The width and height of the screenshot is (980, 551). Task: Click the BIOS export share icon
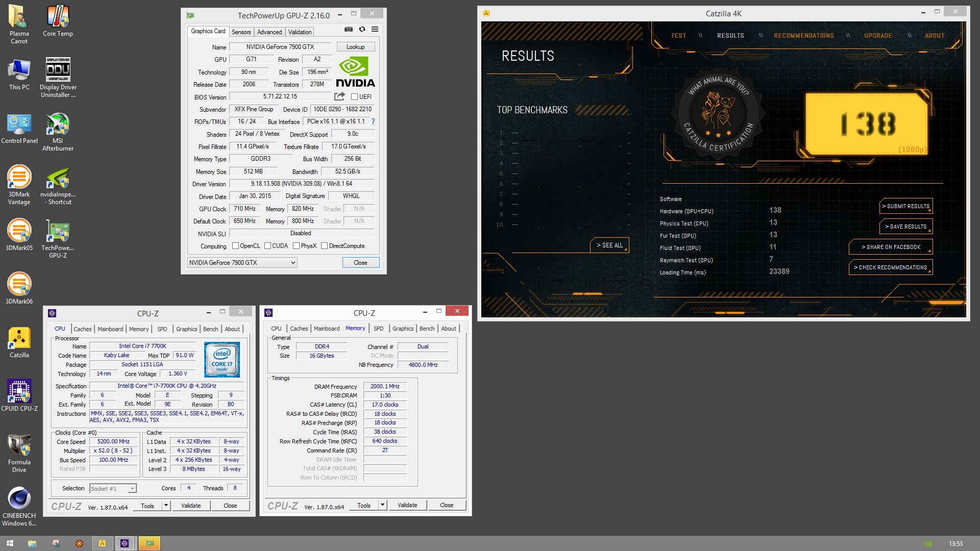(x=339, y=96)
